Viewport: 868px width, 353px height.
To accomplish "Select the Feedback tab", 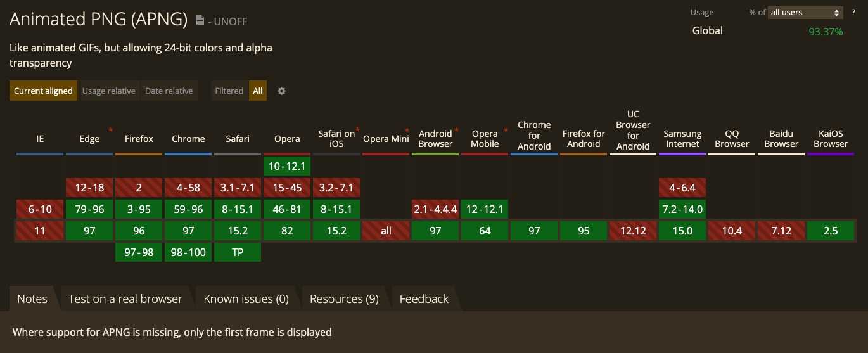I will (424, 298).
